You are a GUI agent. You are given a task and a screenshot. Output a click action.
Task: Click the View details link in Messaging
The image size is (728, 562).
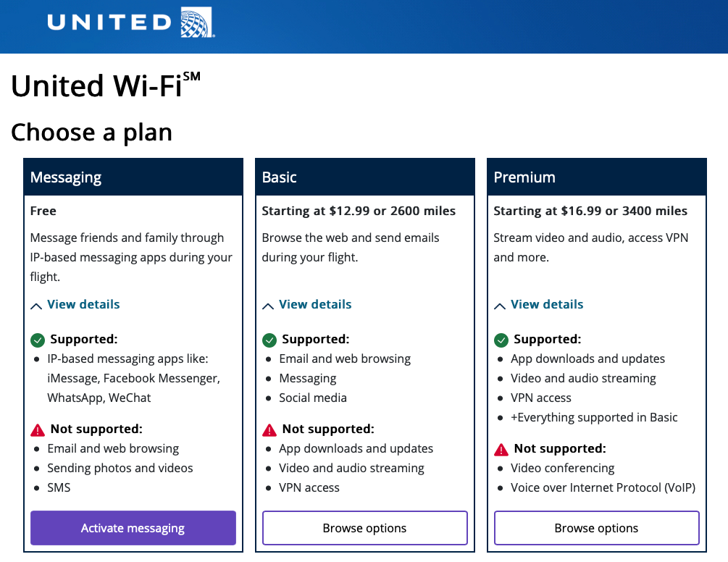83,305
